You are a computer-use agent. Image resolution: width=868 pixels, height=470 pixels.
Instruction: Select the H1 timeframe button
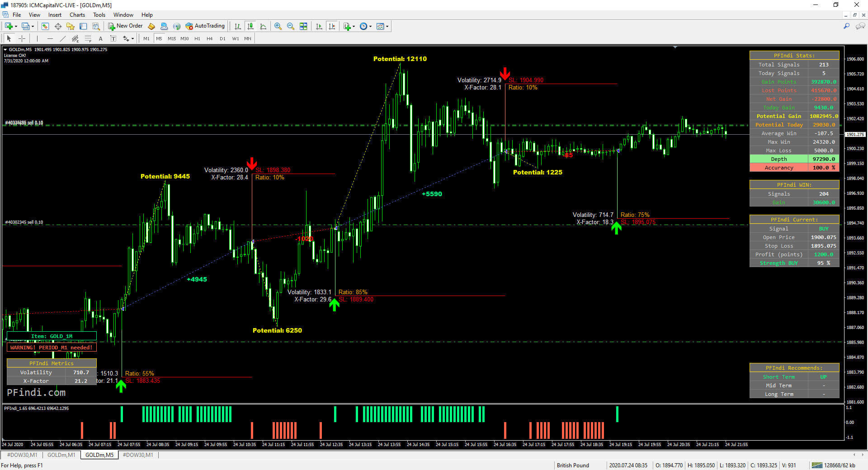pos(197,38)
